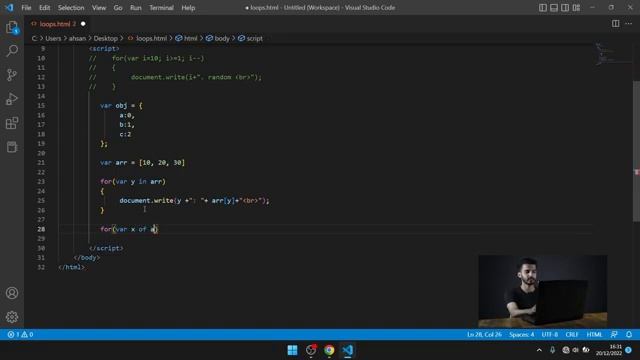Change line endings via CRLF
Image resolution: width=640 pixels, height=360 pixels.
point(571,334)
